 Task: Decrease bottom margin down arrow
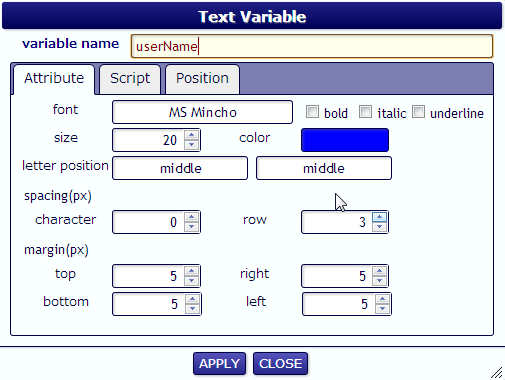click(x=192, y=308)
